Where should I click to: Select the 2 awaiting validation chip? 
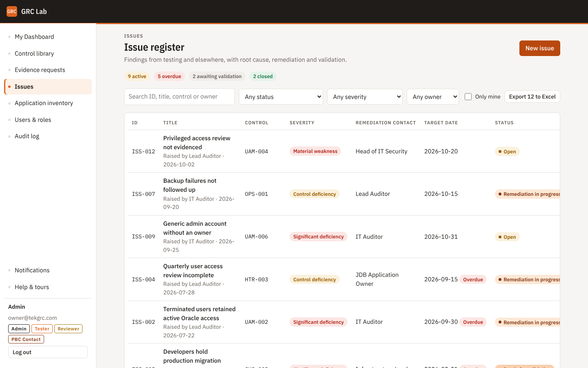217,76
